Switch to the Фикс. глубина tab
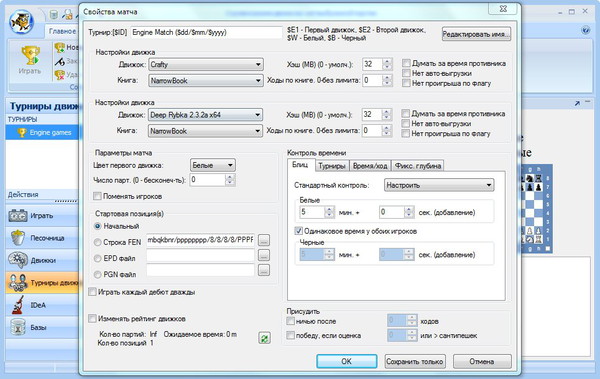 point(418,166)
